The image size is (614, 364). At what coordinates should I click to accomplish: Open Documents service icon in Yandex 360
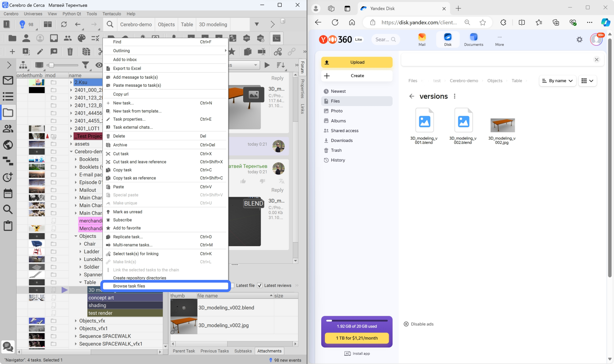[474, 40]
